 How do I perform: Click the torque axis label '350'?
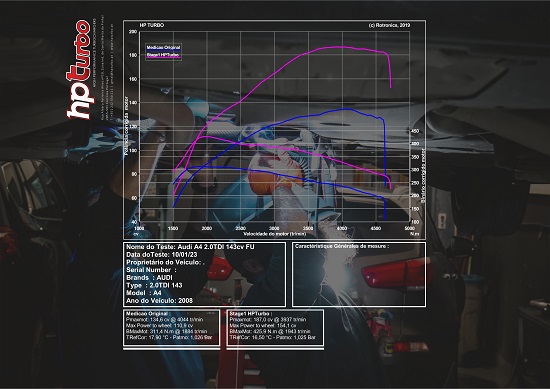coord(415,157)
